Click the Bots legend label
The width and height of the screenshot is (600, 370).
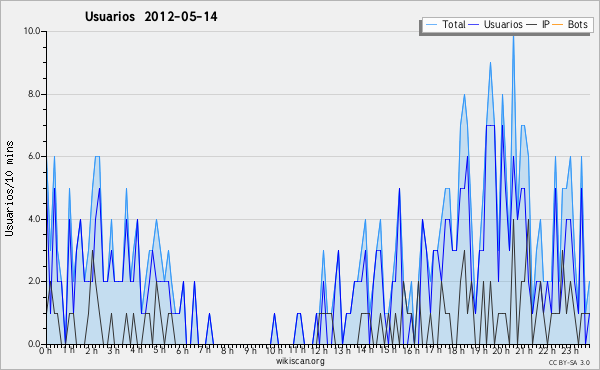click(x=577, y=25)
